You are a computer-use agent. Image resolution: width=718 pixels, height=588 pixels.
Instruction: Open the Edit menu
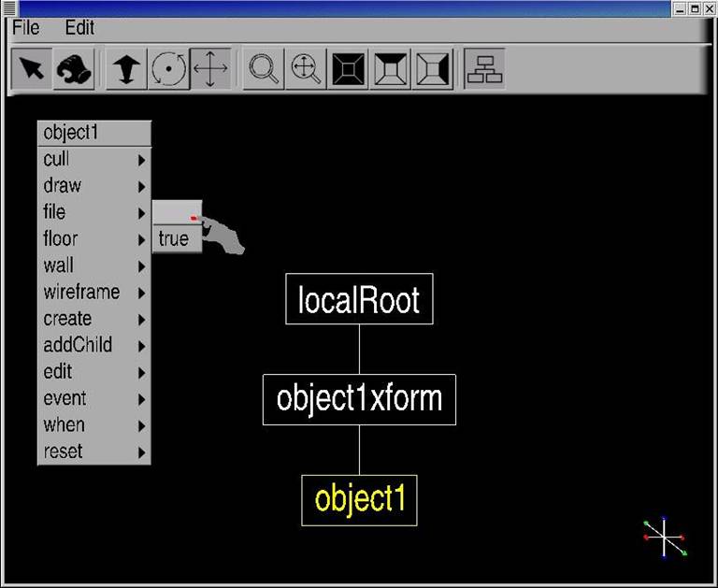click(x=79, y=28)
